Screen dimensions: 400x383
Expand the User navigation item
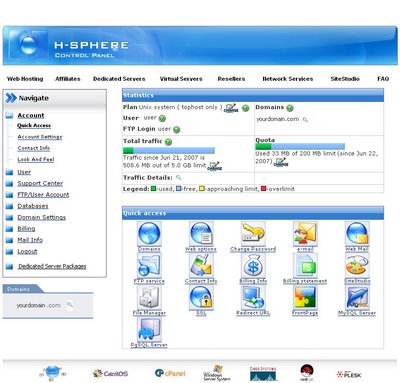tap(24, 172)
